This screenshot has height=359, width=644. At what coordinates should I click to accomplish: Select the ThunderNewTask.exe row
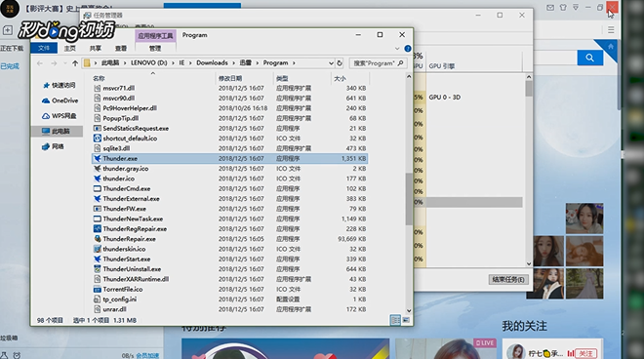[230, 219]
